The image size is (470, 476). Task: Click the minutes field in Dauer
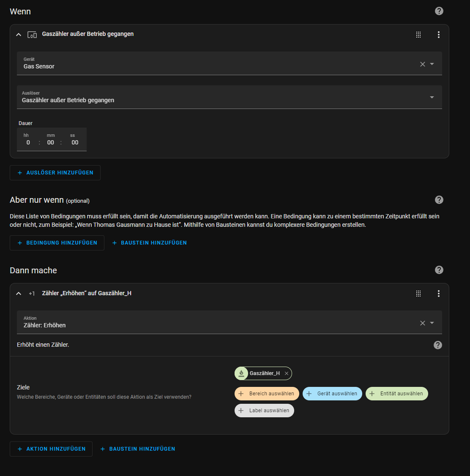(x=51, y=142)
